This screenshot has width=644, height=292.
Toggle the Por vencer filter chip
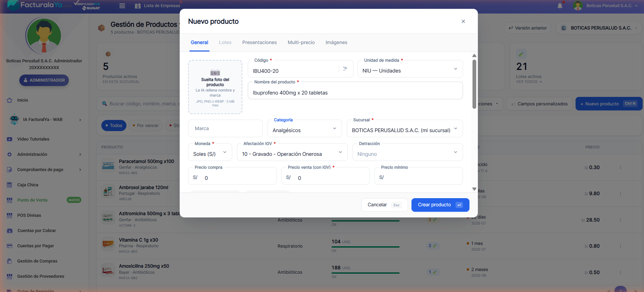click(145, 125)
